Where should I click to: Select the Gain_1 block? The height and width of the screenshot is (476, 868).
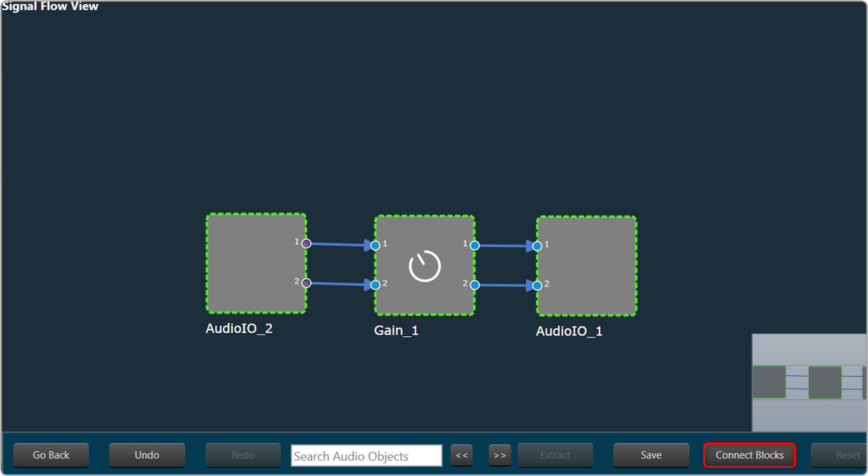425,266
